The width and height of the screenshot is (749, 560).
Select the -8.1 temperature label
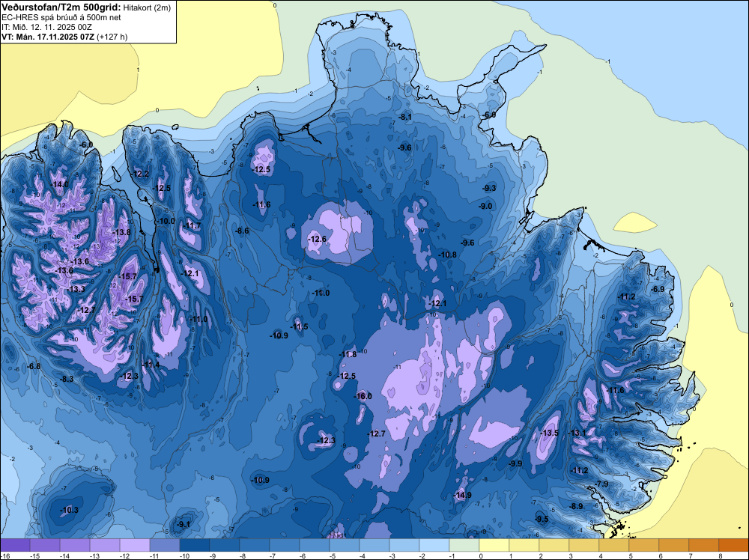tap(405, 117)
